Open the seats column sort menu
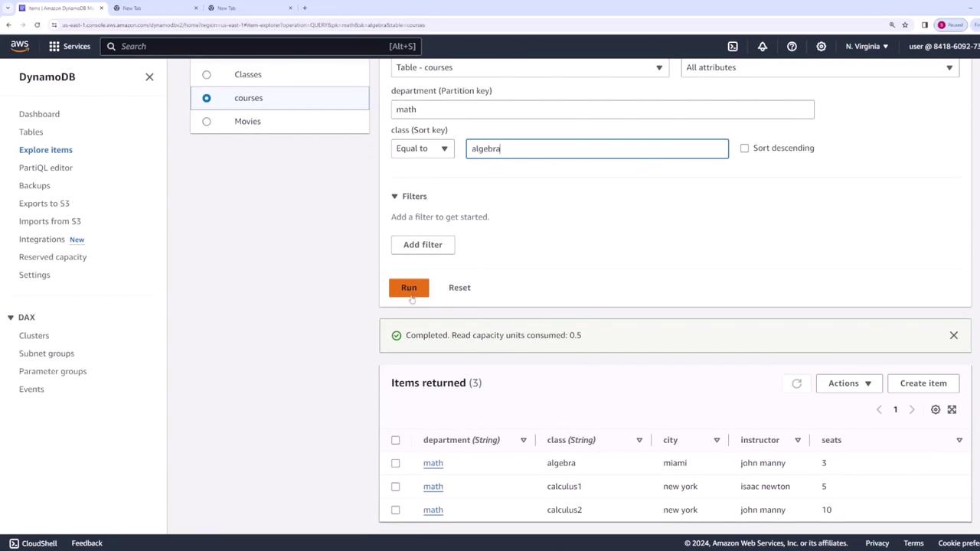Image resolution: width=980 pixels, height=551 pixels. coord(959,440)
